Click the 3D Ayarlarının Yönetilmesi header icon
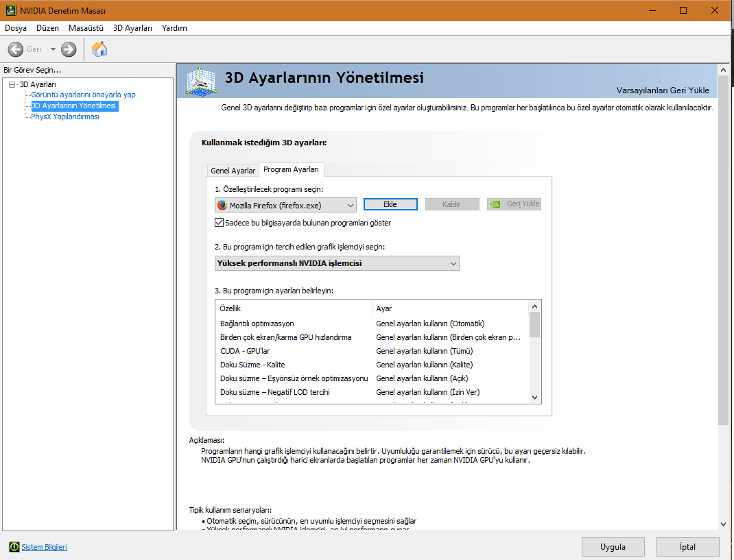Viewport: 734px width, 560px height. [x=202, y=81]
